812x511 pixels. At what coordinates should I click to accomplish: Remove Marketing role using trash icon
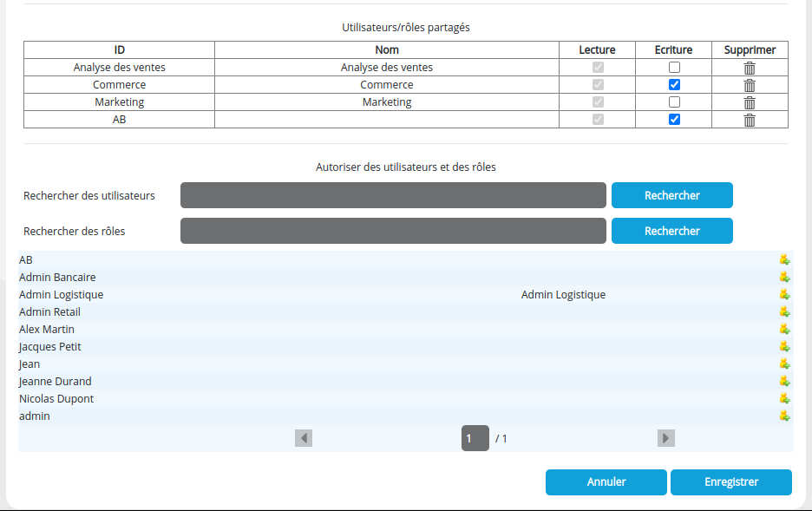point(750,102)
